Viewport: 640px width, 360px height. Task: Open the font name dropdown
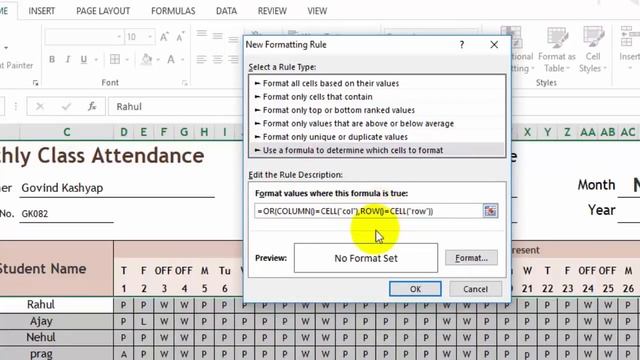pos(119,37)
